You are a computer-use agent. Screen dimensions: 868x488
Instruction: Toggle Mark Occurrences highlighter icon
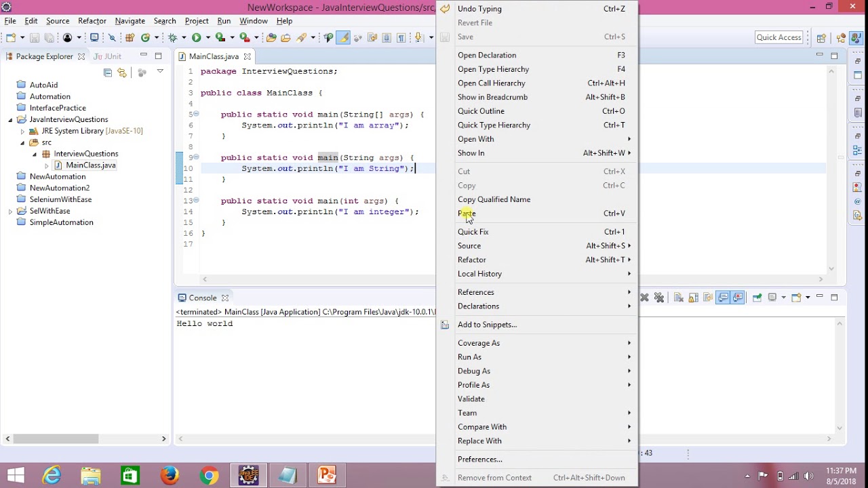344,37
